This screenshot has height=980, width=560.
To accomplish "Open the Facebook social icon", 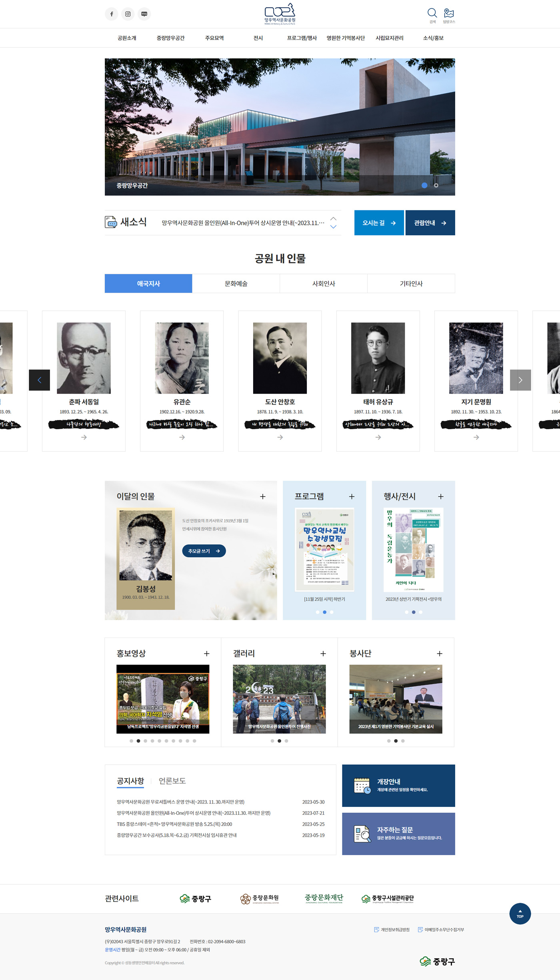I will 112,14.
